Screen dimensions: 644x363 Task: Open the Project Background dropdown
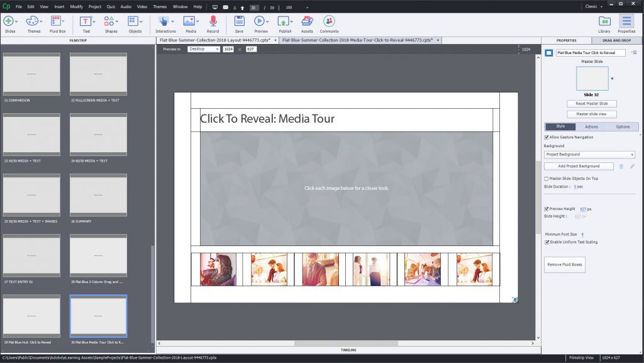coord(589,154)
